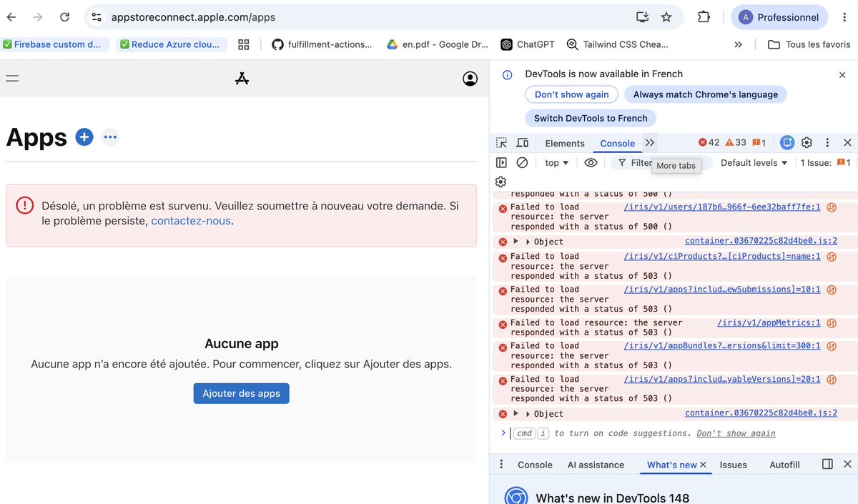
Task: Open DevTools settings gear in top bar
Action: [x=807, y=143]
